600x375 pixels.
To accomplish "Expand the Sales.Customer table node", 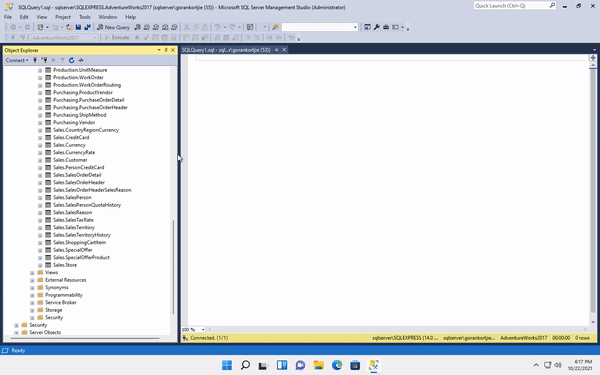I will click(40, 160).
